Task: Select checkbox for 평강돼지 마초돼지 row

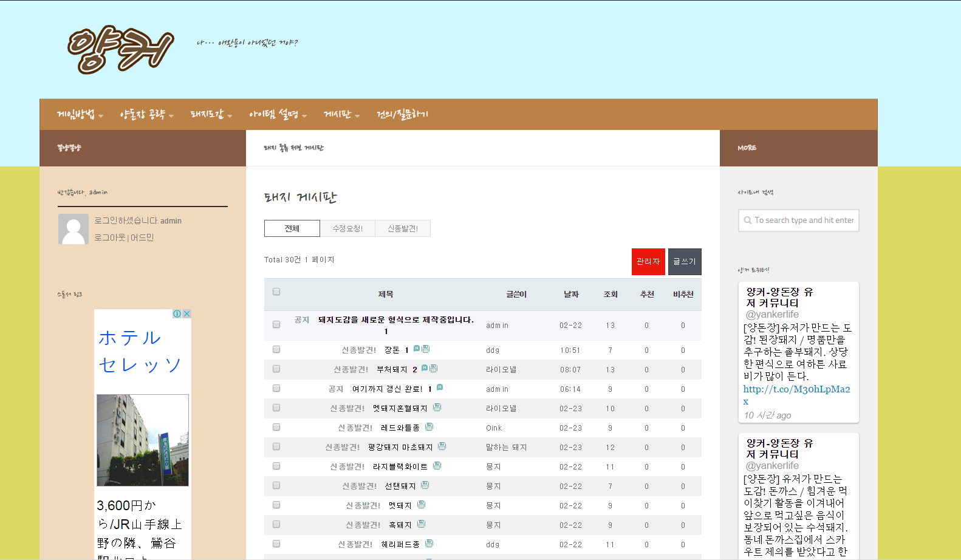Action: (x=276, y=447)
